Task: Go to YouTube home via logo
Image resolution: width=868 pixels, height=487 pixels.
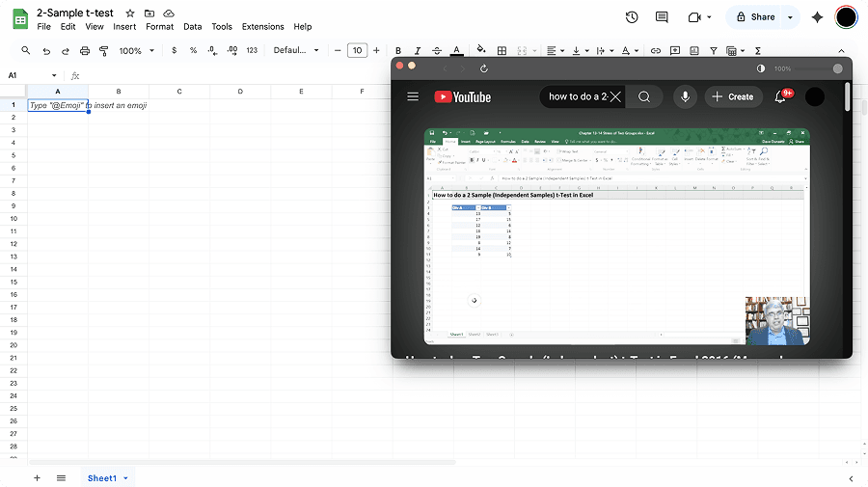Action: 463,96
